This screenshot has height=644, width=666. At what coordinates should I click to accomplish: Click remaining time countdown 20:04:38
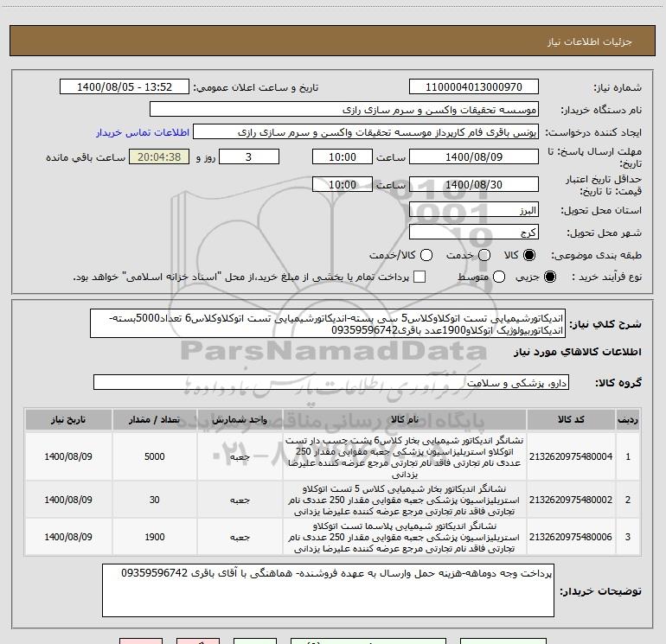(x=159, y=156)
